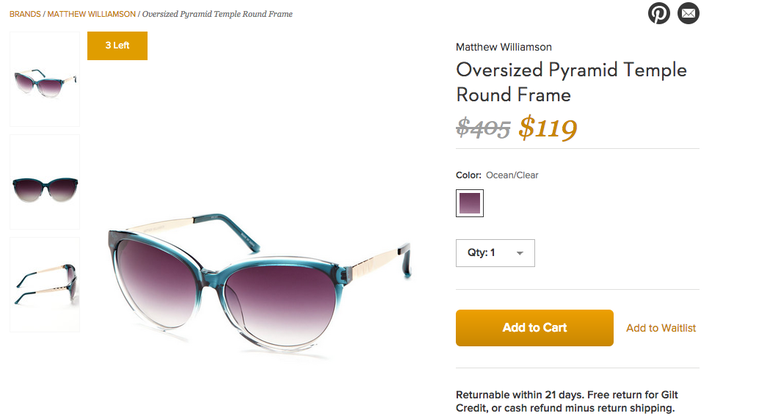Image resolution: width=770 pixels, height=416 pixels.
Task: Click the Add to Waitlist link
Action: pos(661,328)
